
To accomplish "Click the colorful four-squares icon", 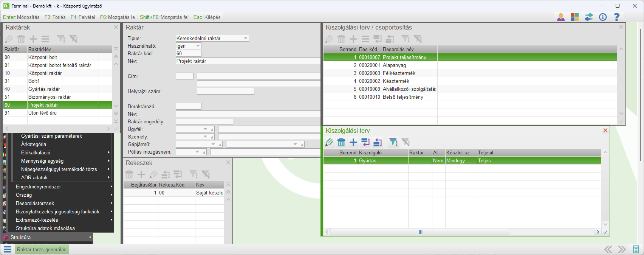I will (575, 17).
